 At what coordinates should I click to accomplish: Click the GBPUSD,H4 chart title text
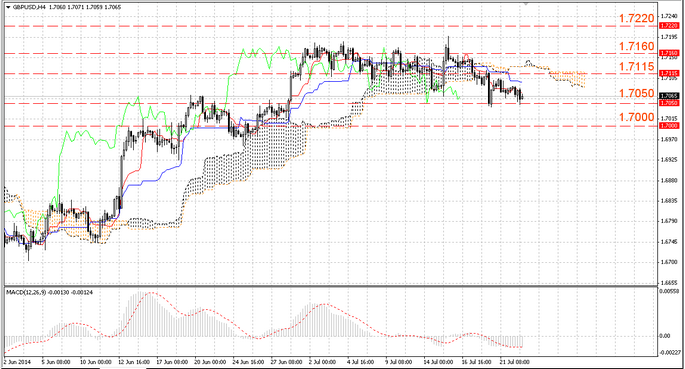[28, 7]
